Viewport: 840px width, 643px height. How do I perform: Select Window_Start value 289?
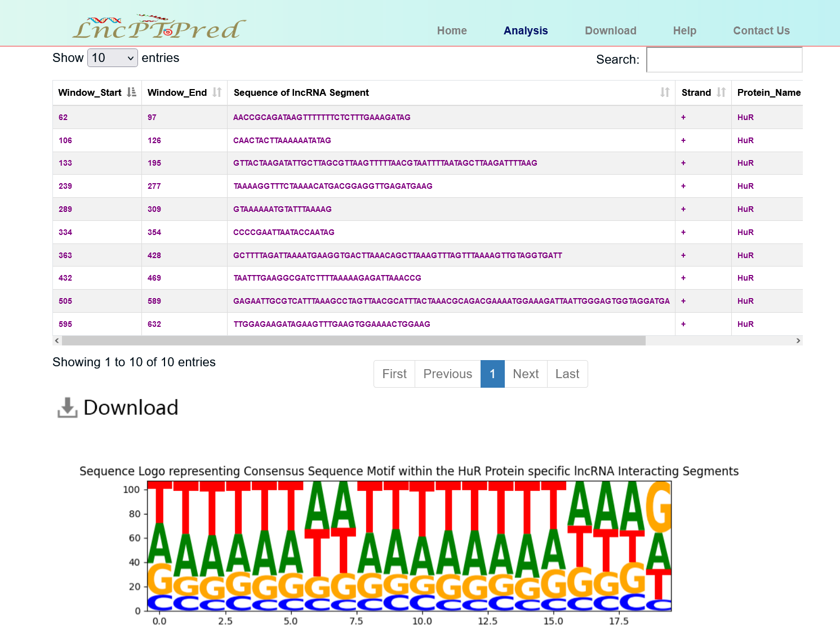click(x=65, y=209)
